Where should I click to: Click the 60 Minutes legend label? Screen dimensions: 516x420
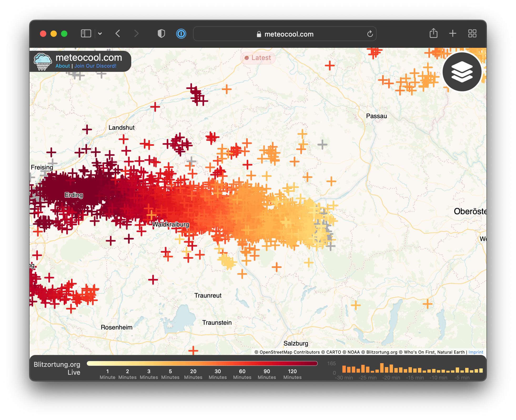242,374
